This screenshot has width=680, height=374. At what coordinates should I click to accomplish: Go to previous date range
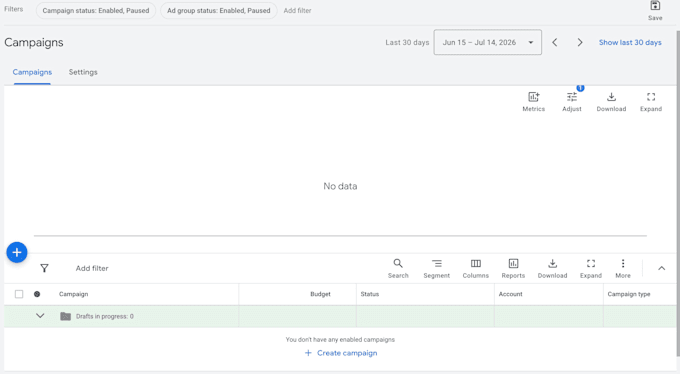tap(555, 43)
